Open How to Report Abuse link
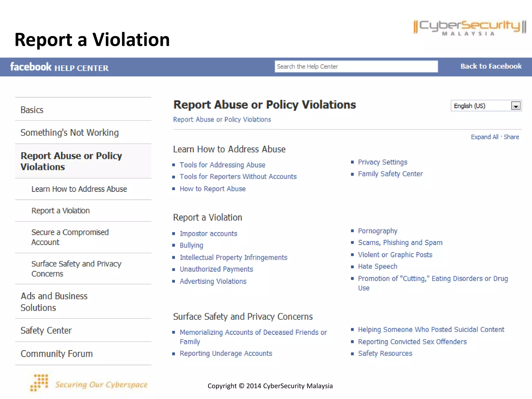Viewport: 532px width, 399px height. pyautogui.click(x=213, y=189)
